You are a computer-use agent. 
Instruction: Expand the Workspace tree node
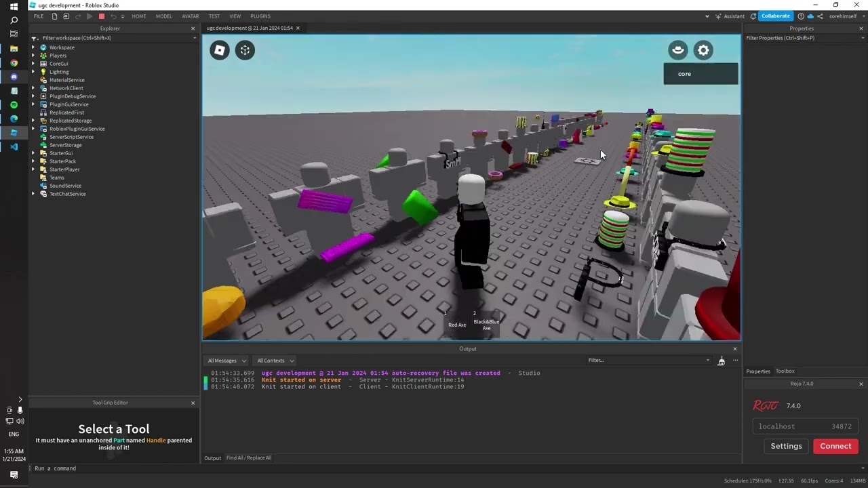pos(33,47)
